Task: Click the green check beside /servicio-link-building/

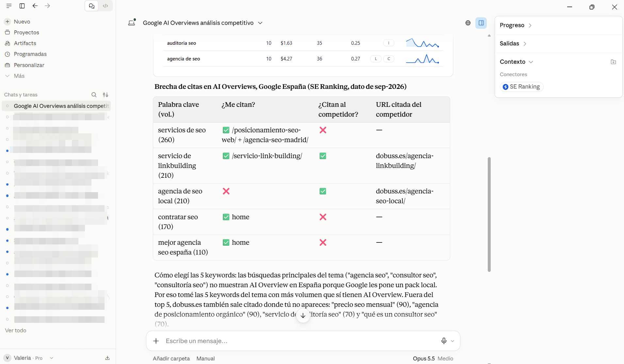Action: [226, 156]
